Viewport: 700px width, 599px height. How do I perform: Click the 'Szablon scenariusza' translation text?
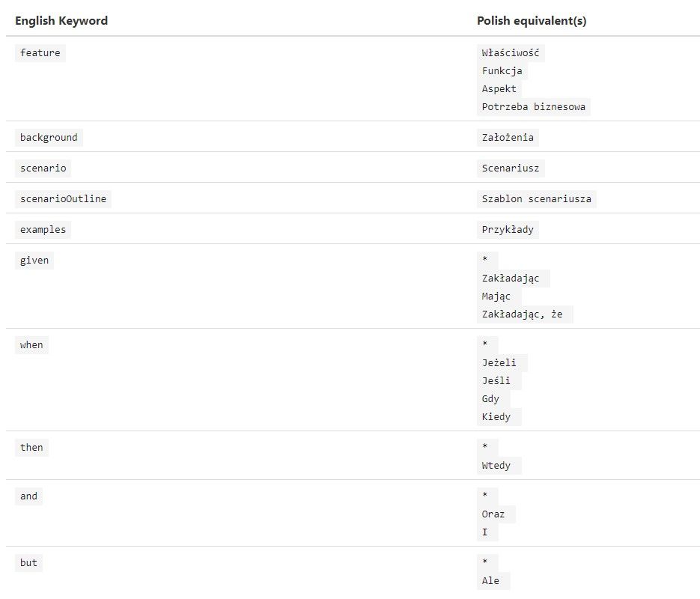coord(536,199)
